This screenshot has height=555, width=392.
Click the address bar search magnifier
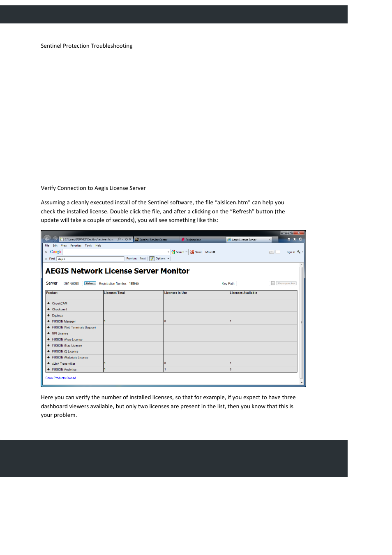[x=119, y=239]
